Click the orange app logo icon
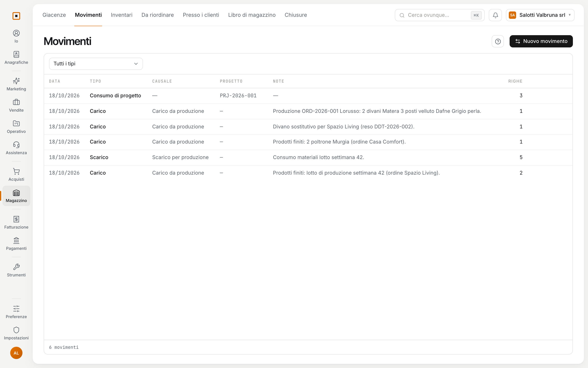 [16, 16]
